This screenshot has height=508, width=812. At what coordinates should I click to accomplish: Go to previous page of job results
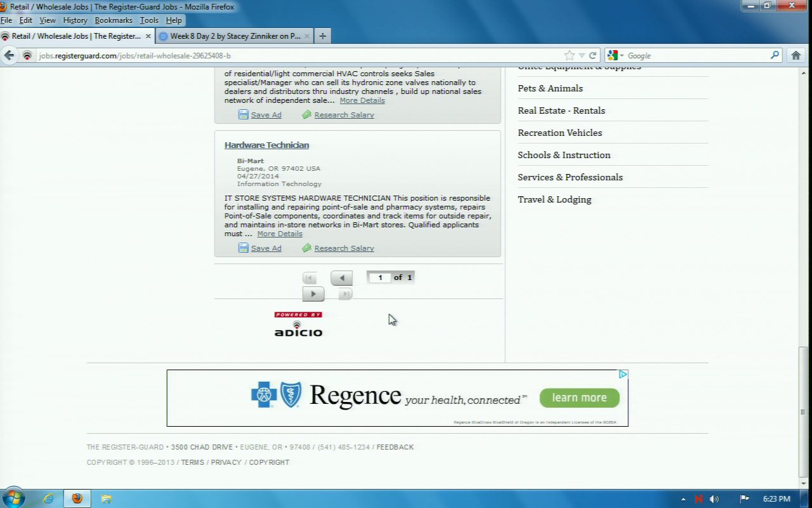coord(341,278)
